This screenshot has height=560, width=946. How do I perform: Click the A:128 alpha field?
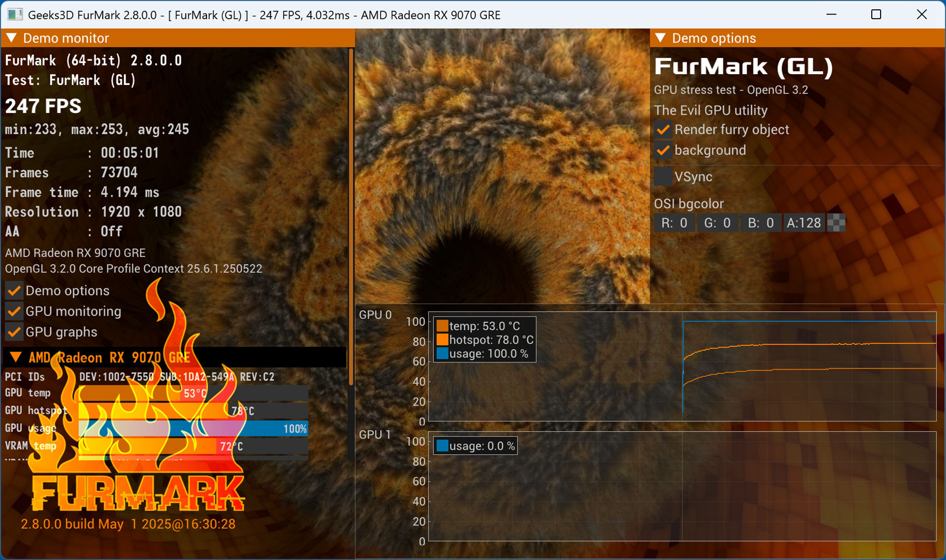(x=804, y=223)
